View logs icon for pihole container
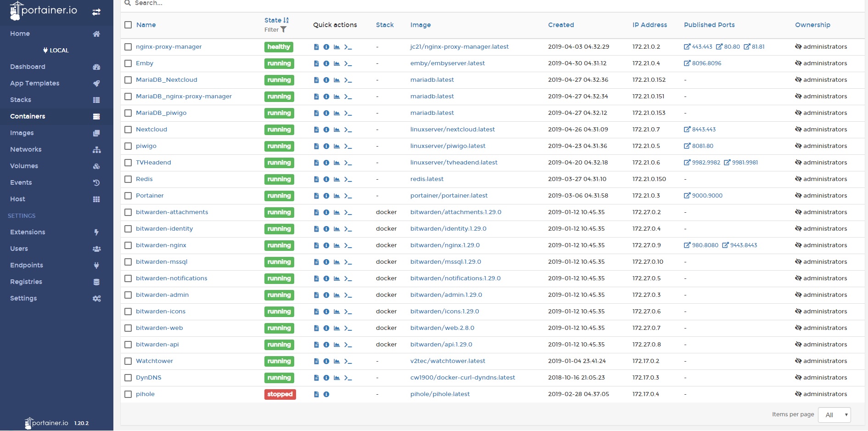This screenshot has width=868, height=431. coord(316,394)
